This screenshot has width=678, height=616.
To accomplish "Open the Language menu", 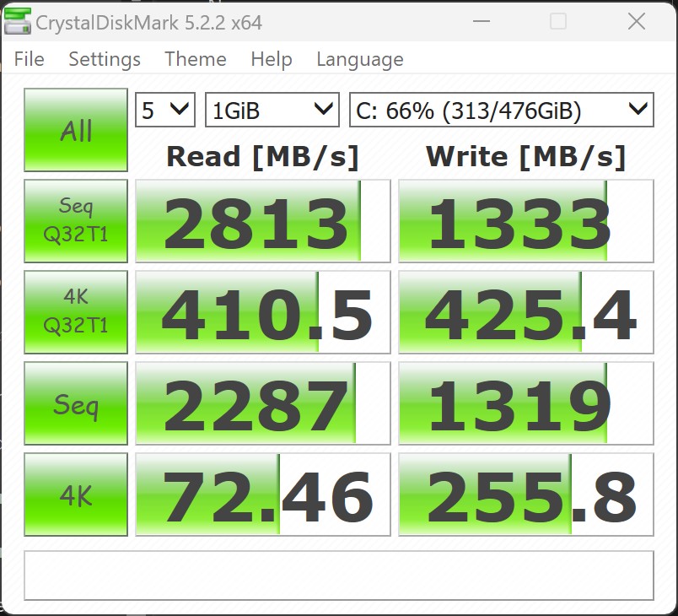I will (x=360, y=59).
